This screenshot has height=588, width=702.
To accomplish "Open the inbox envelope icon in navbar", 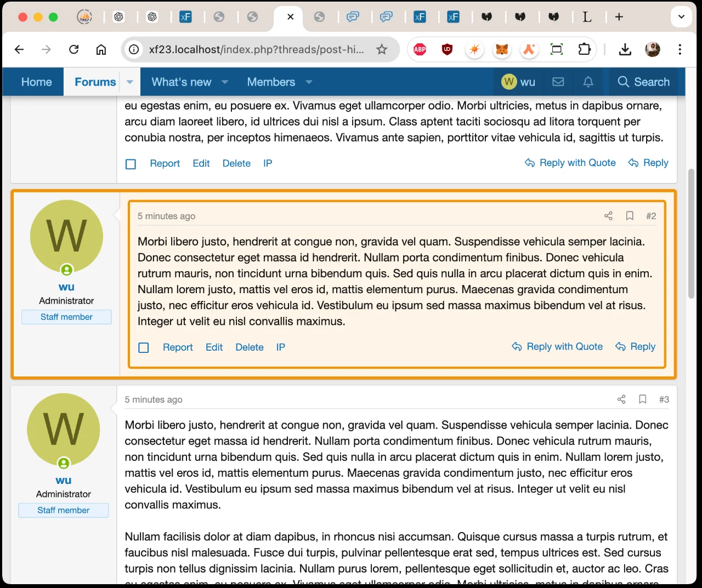I will point(558,82).
